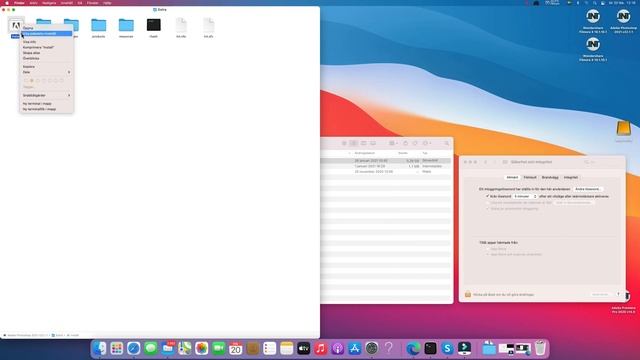Click the Ändra lösenord button

[588, 189]
